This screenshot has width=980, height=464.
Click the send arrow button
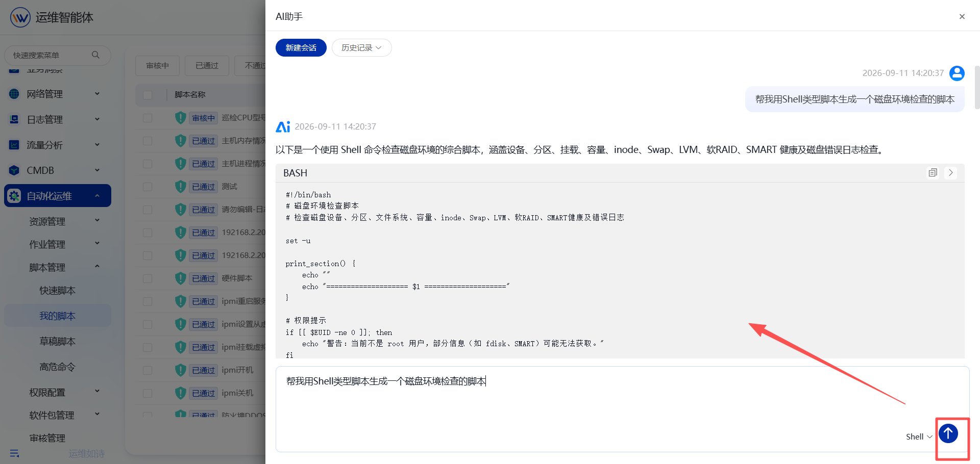(x=948, y=434)
